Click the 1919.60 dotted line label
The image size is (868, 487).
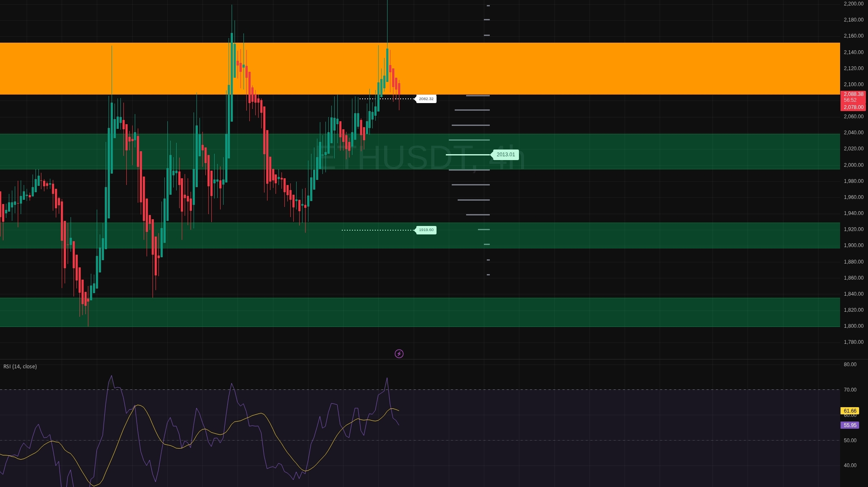(426, 230)
